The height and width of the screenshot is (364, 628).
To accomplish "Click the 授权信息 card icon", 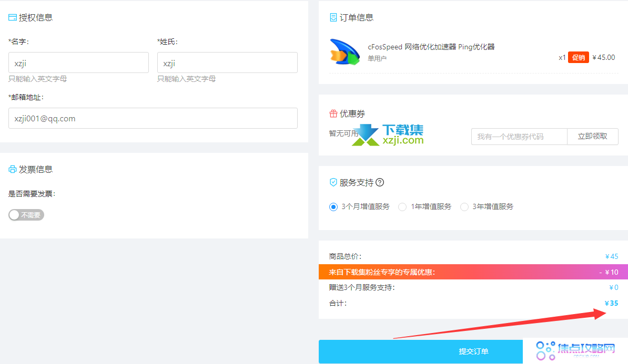I will point(13,18).
